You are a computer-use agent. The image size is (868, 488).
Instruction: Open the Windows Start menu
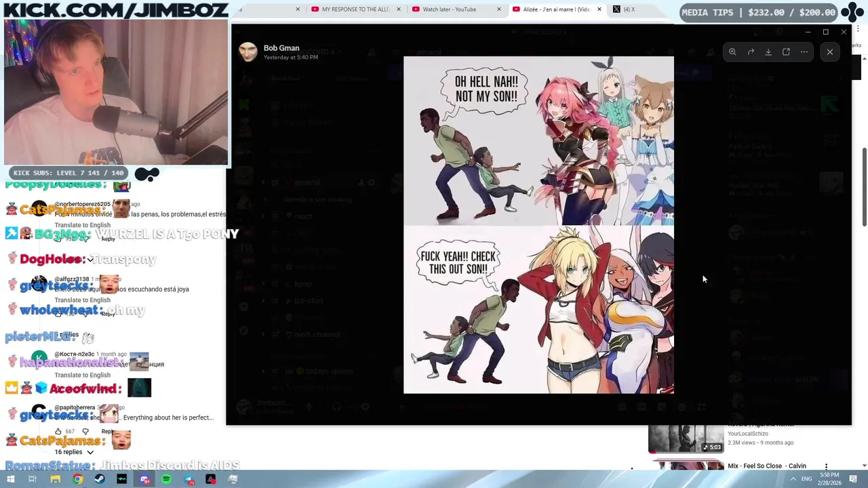tap(11, 479)
